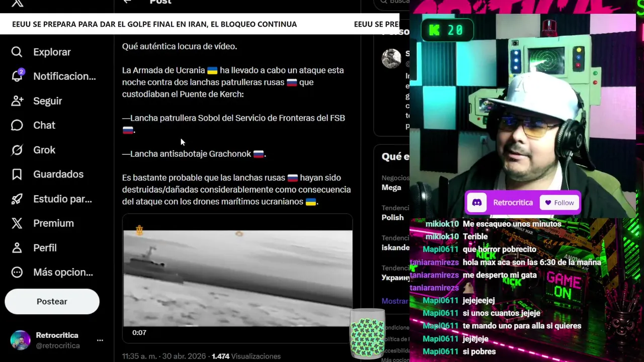Click the Más opciones circle icon
The width and height of the screenshot is (644, 362).
pos(17,273)
